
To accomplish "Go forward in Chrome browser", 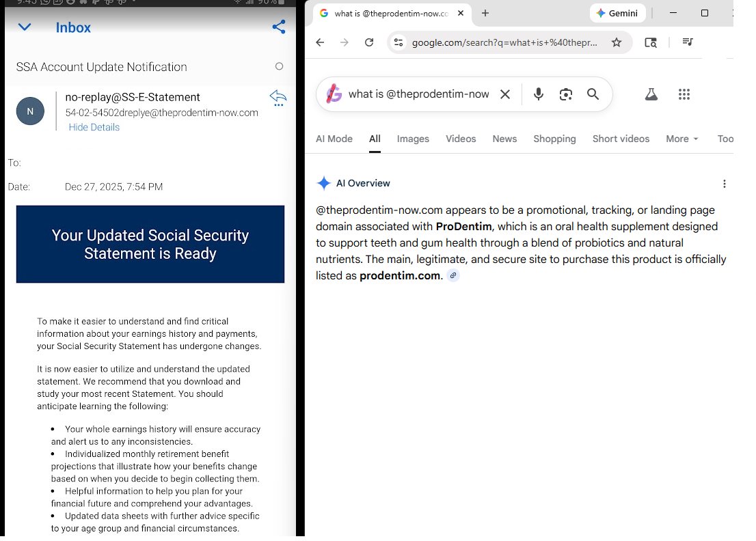I will (345, 42).
